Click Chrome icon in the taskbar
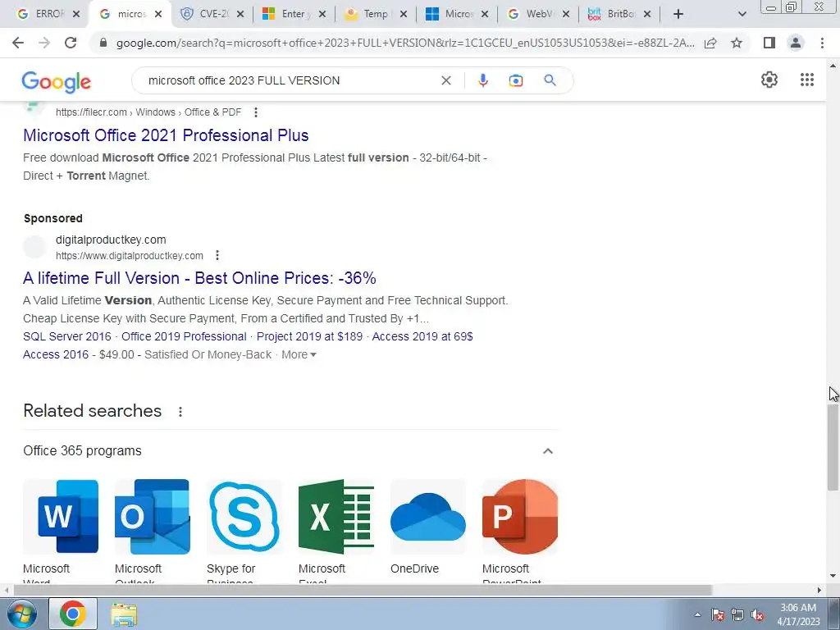840x630 pixels. (x=73, y=614)
